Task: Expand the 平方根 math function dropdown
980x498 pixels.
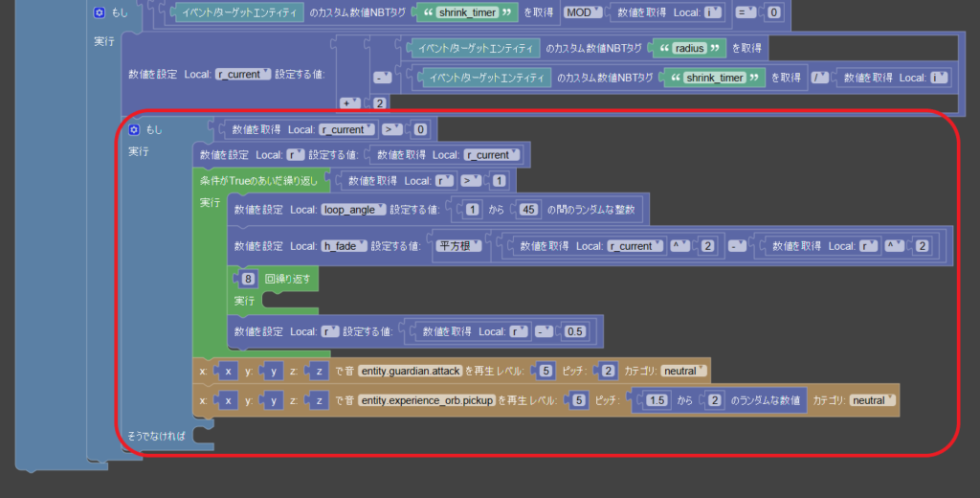Action: pyautogui.click(x=459, y=246)
